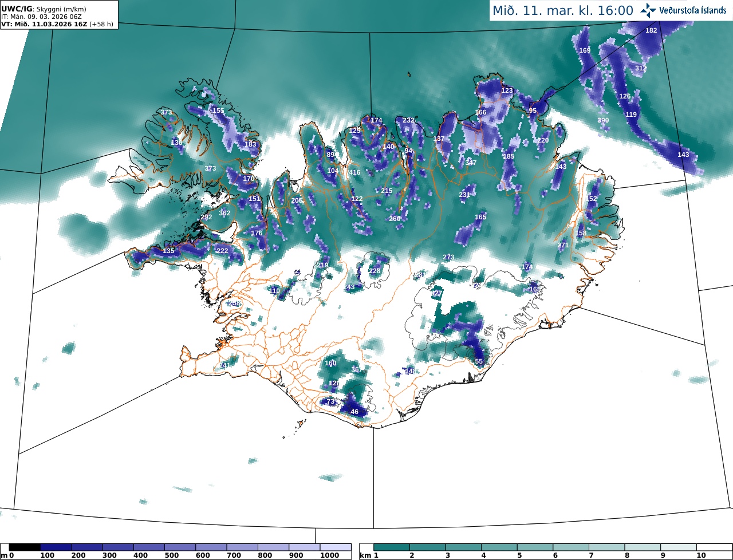The image size is (733, 560).
Task: Click the 169 visibility value
Action: pyautogui.click(x=585, y=50)
